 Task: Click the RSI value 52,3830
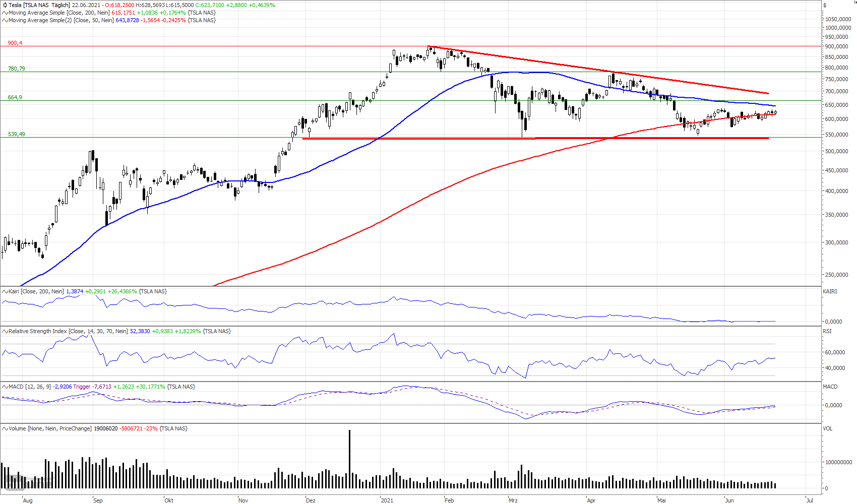click(140, 331)
